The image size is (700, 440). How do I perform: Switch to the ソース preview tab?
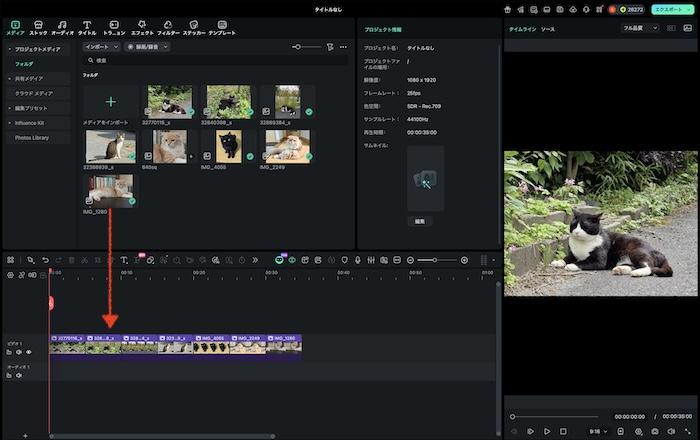coord(548,30)
